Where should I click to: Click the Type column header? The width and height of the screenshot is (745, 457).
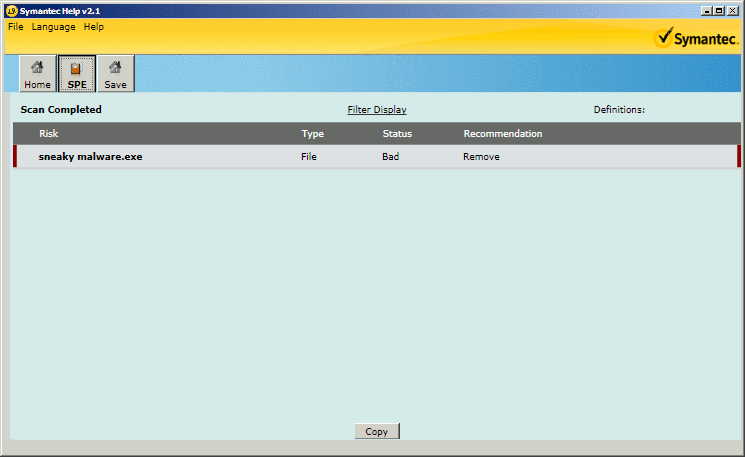click(313, 133)
